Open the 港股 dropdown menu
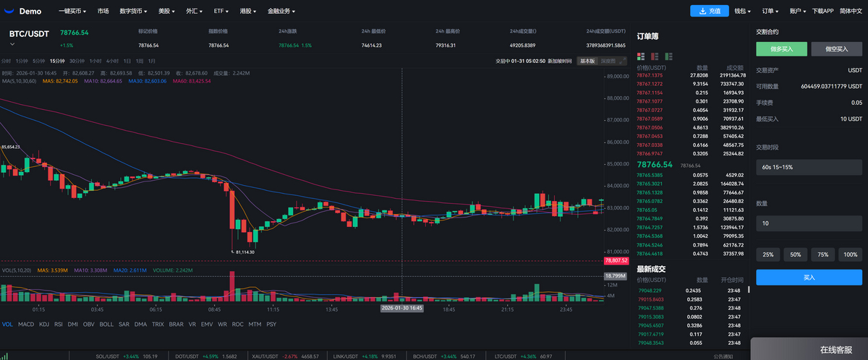 [x=249, y=12]
